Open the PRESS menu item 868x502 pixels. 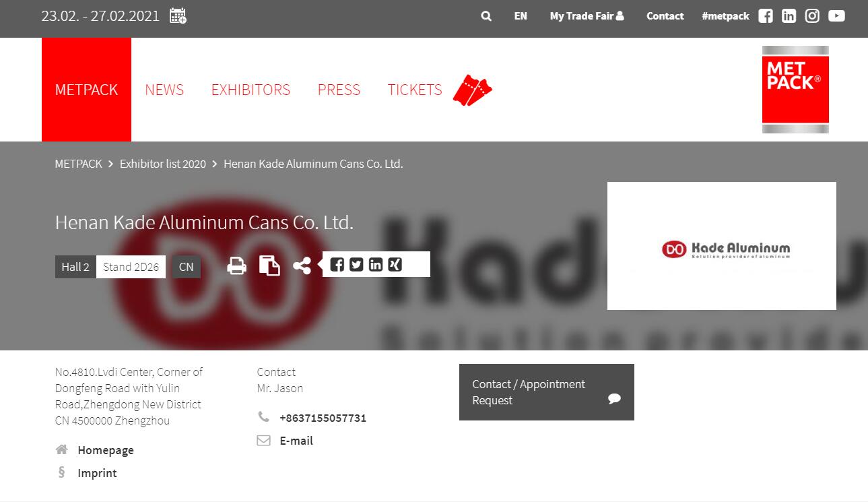point(339,90)
